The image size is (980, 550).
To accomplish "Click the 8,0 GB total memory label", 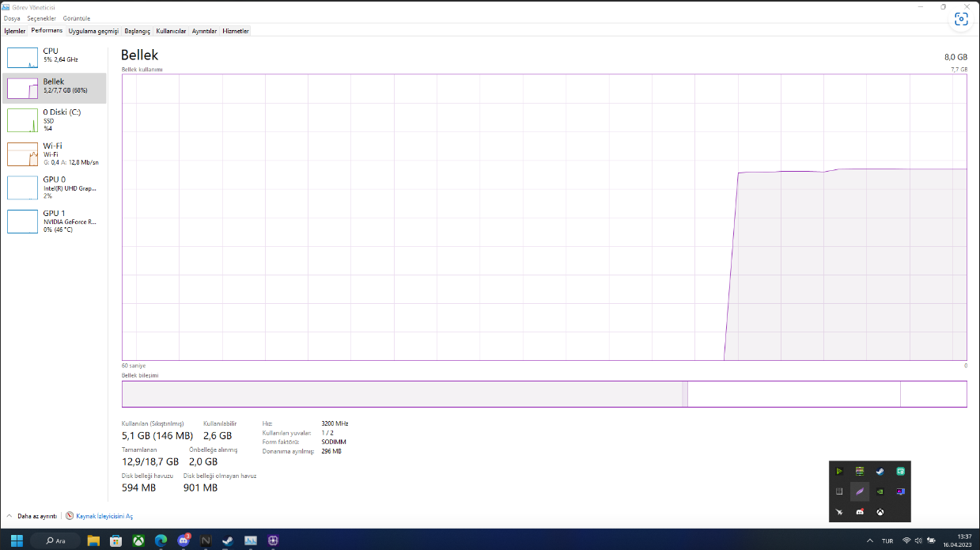I will 955,58.
